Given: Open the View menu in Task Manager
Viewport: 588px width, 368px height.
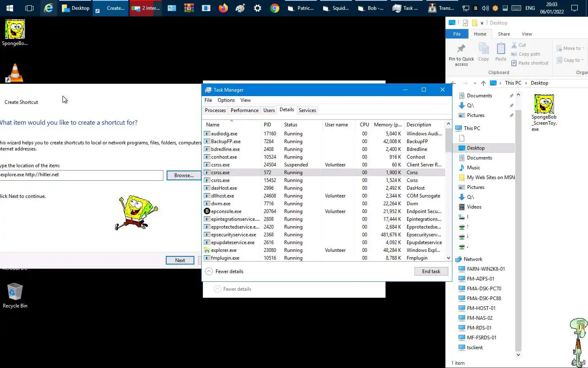Looking at the screenshot, I should [x=245, y=100].
